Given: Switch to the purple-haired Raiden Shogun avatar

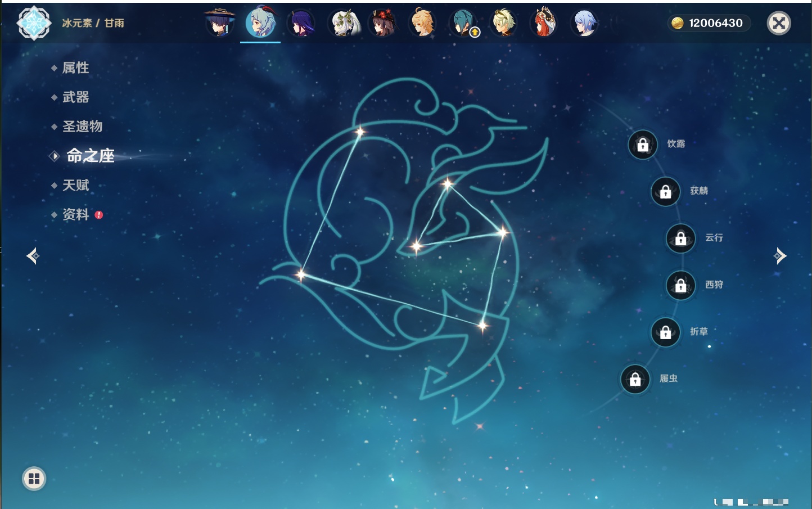Looking at the screenshot, I should click(301, 23).
